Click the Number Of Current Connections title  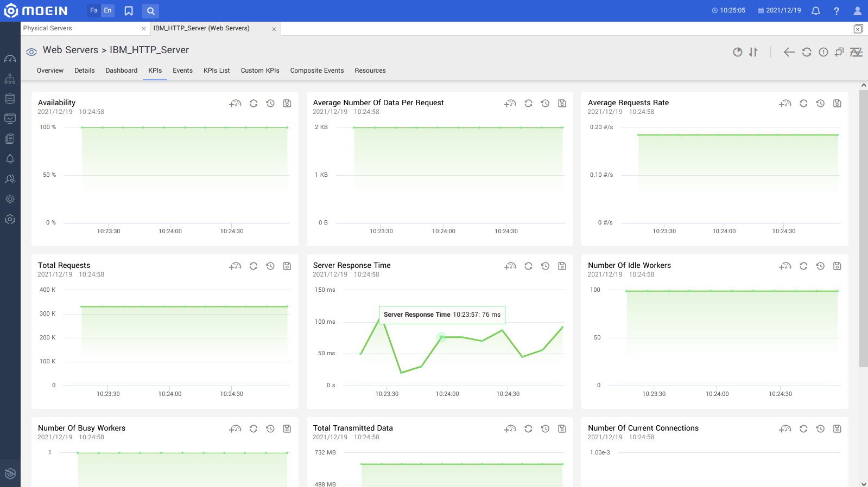point(643,428)
